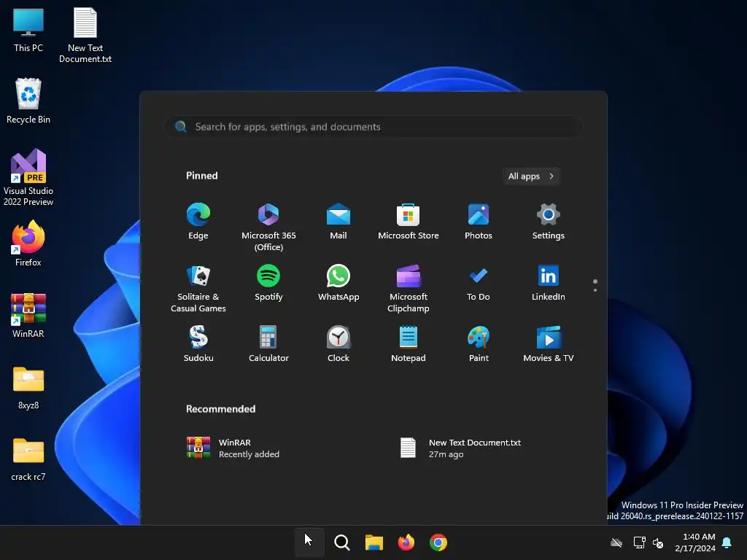Viewport: 747px width, 560px height.
Task: Select the crack rc7 folder
Action: [x=28, y=459]
